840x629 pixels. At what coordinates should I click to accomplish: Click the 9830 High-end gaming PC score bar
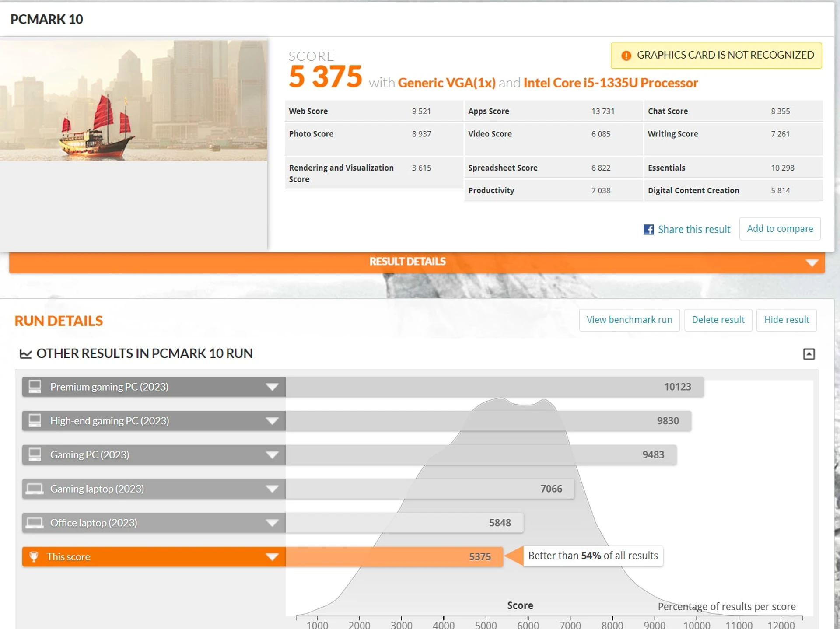pos(488,421)
